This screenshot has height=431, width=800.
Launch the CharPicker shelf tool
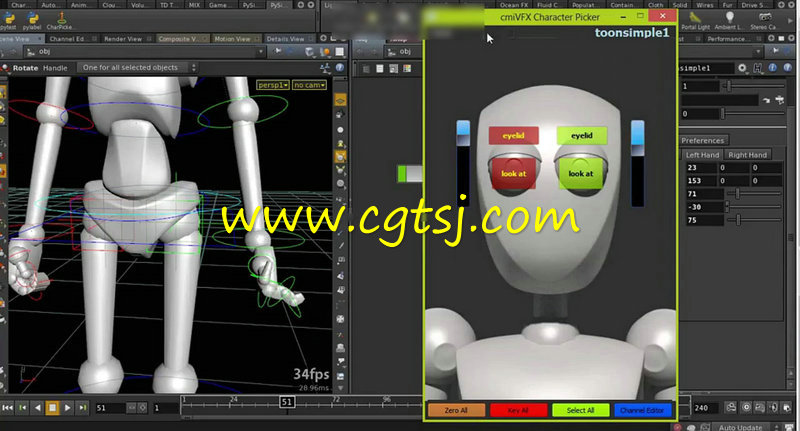point(60,21)
